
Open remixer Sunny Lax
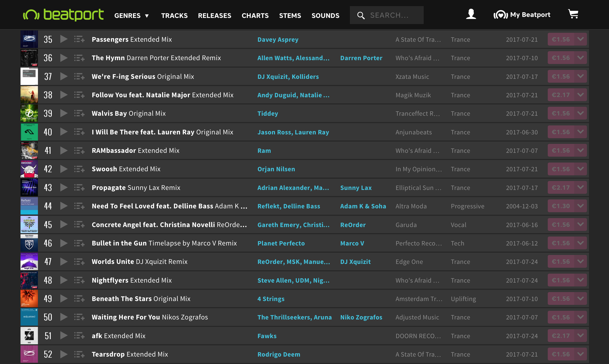pos(356,188)
